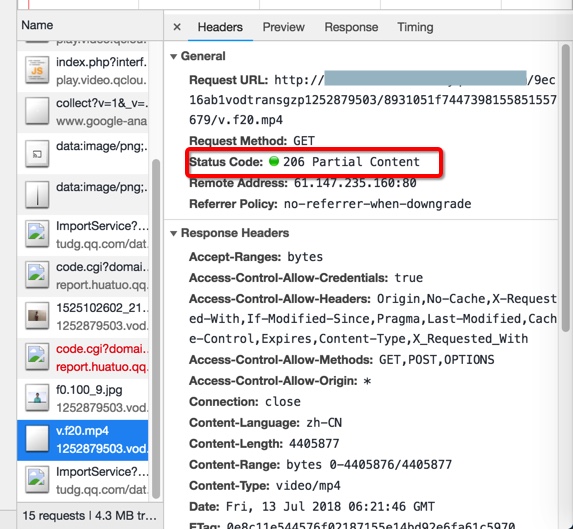
Task: Select the second data:image/png request name
Action: [x=102, y=187]
